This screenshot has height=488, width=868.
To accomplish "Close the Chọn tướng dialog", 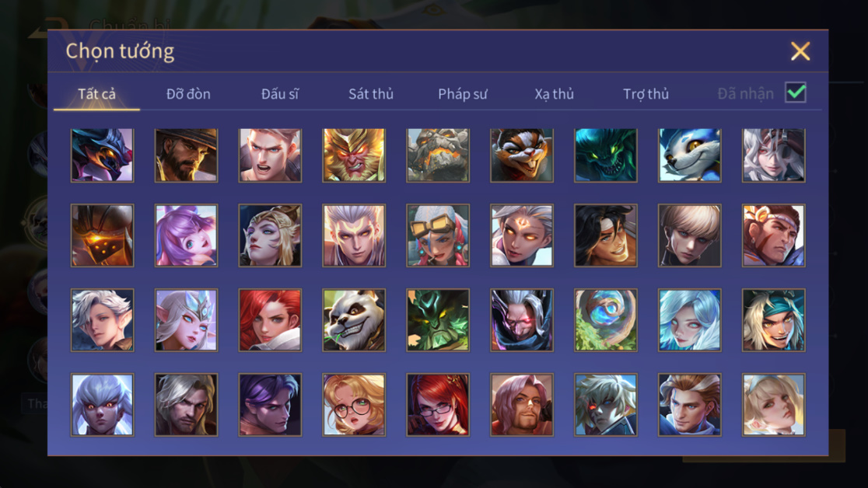I will pyautogui.click(x=800, y=51).
